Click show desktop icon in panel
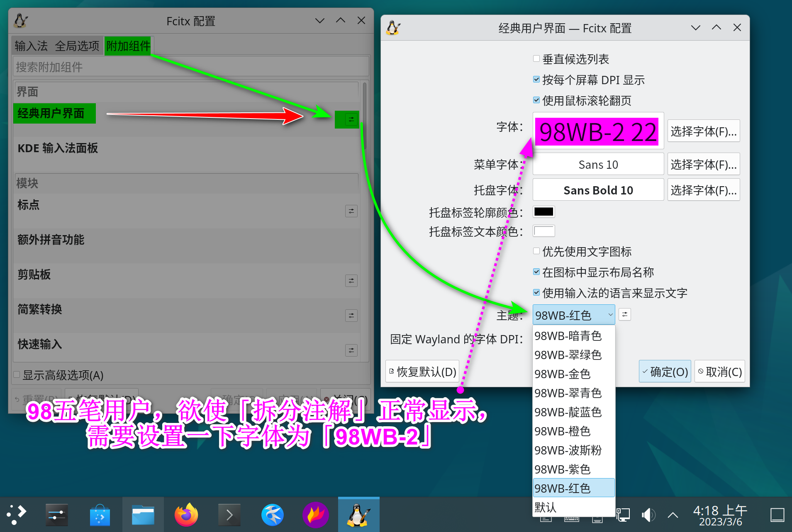 777,515
